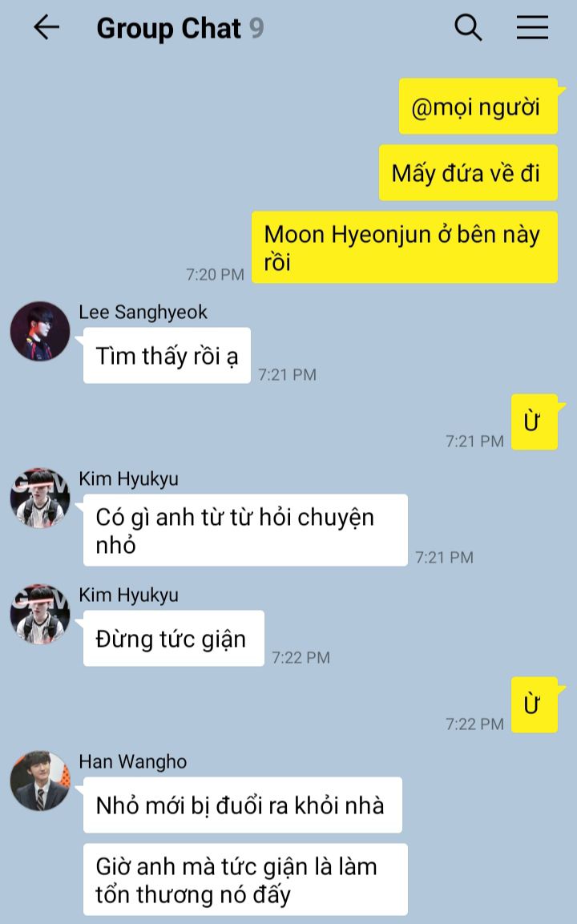
Task: Tap Kim Hyukyu's avatar beside 'Đừng tức giận'
Action: coord(40,614)
